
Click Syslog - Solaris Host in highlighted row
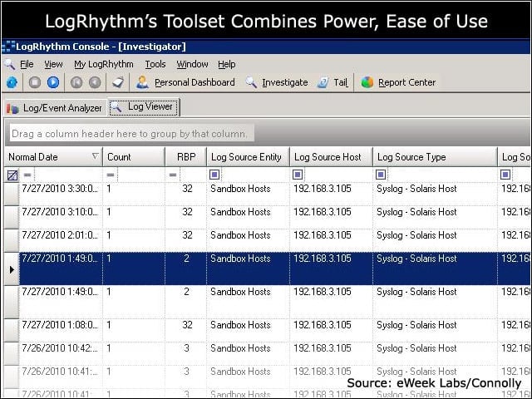click(x=416, y=259)
